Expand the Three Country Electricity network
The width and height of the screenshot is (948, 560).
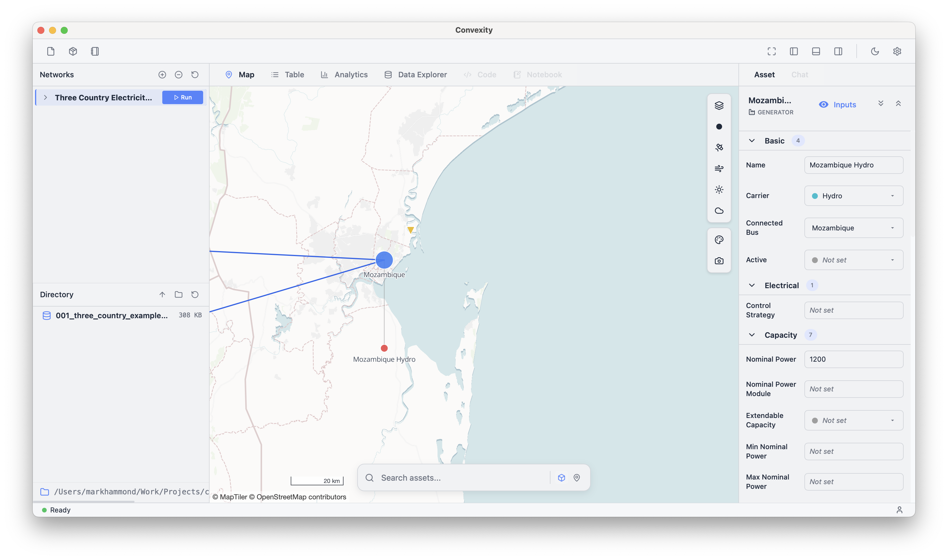pyautogui.click(x=45, y=97)
